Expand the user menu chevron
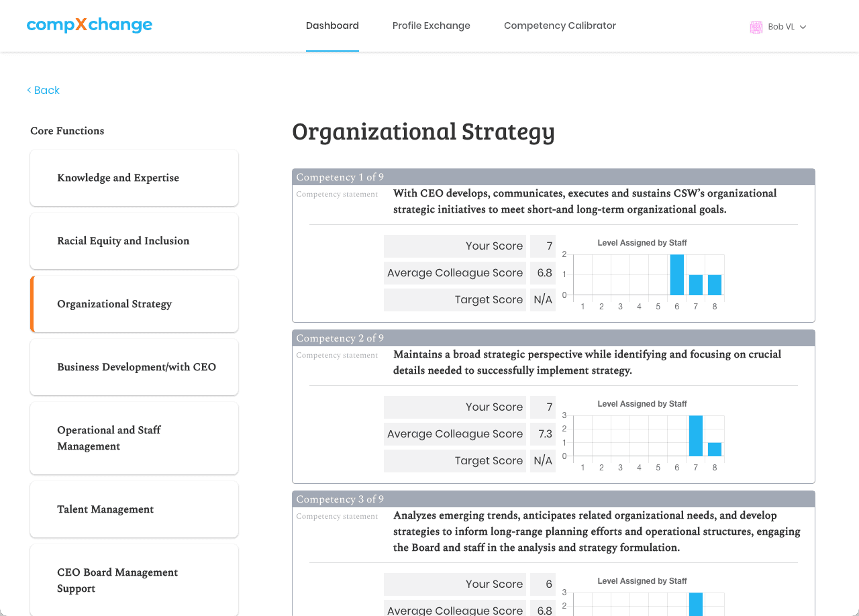Viewport: 859px width, 616px height. (x=802, y=28)
